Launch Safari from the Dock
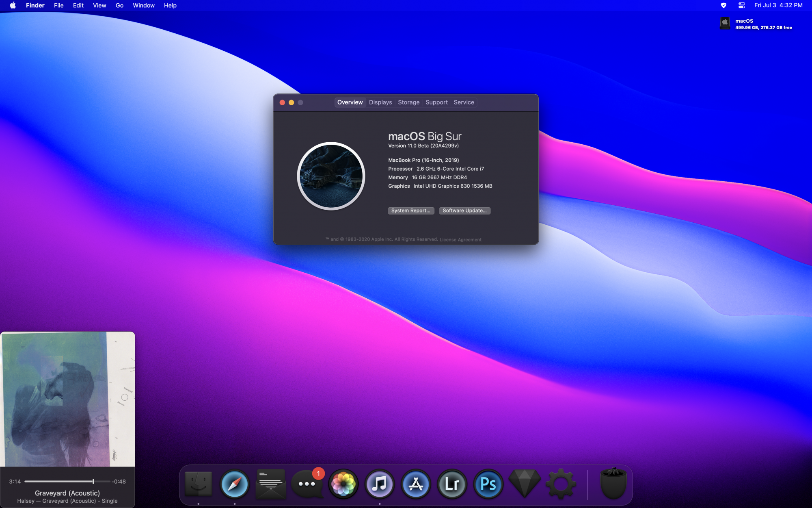Viewport: 812px width, 508px height. 234,484
